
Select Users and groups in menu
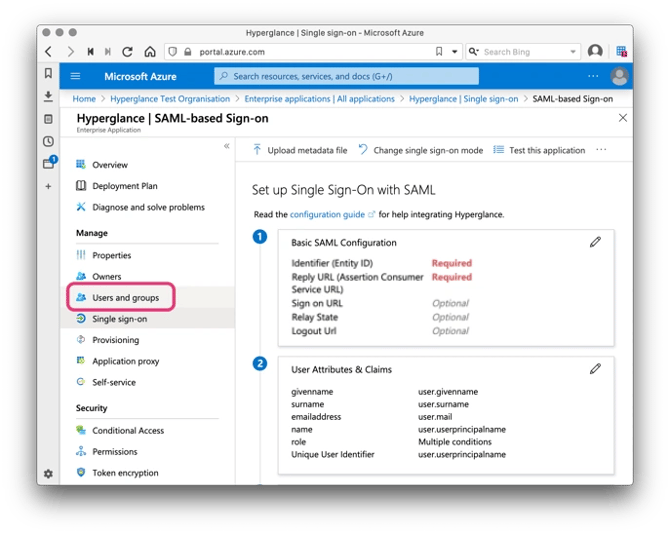[x=125, y=298]
